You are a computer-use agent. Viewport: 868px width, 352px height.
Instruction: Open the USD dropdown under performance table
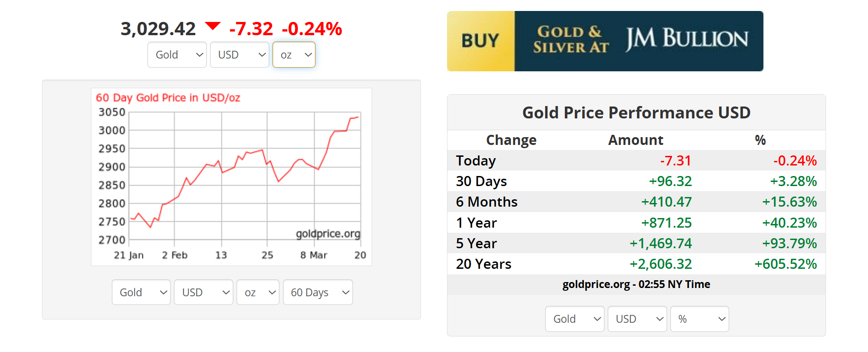[637, 319]
